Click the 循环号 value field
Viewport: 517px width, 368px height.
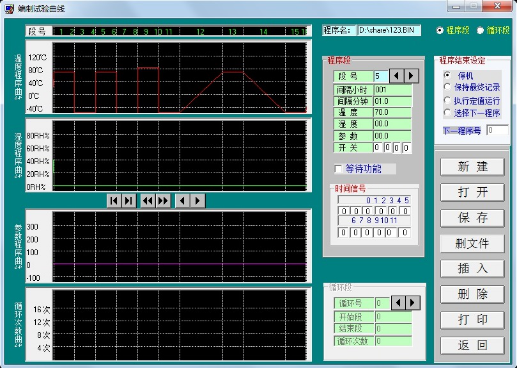(x=382, y=303)
